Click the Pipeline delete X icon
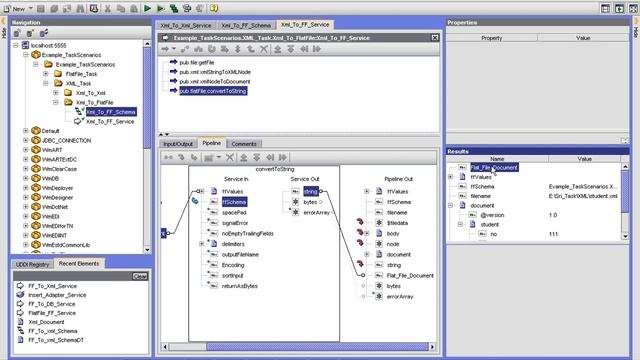Viewport: 640px width, 360px height. click(230, 158)
